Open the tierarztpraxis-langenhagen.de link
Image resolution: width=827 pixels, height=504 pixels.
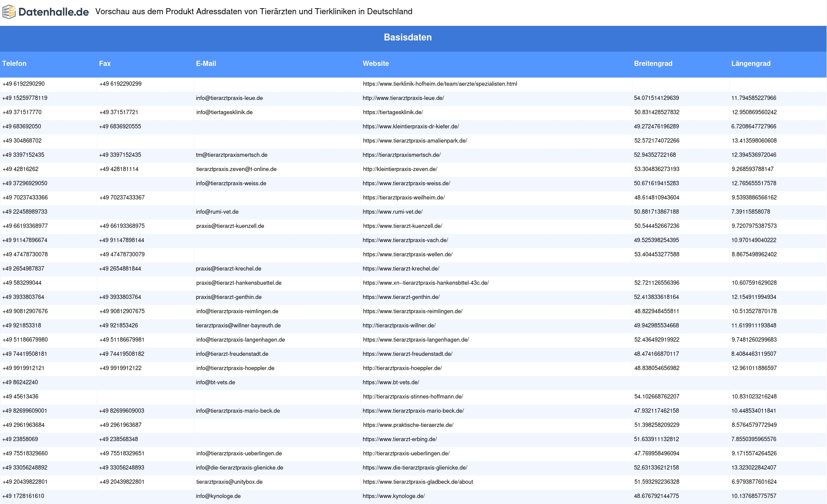(x=416, y=340)
